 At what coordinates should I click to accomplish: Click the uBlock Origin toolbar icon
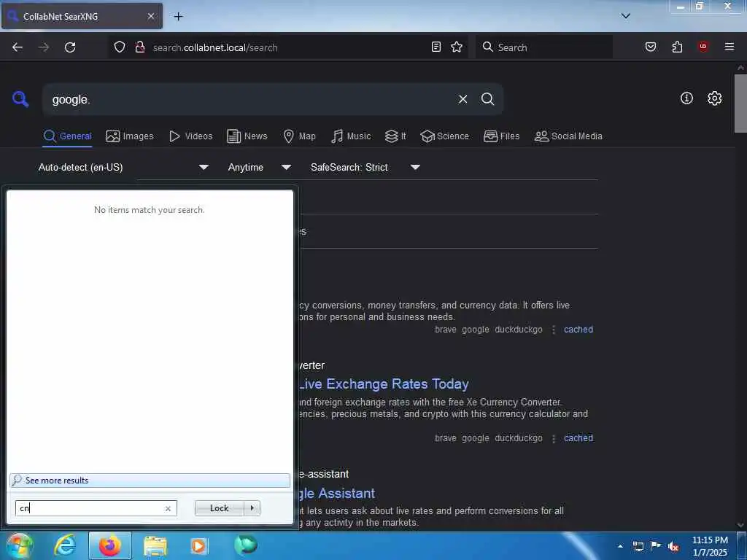[x=703, y=46]
